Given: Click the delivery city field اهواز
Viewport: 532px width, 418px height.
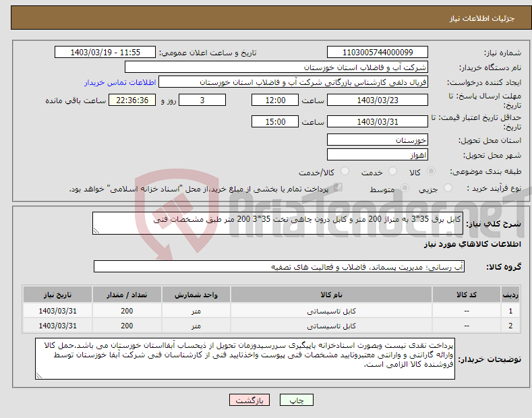Looking at the screenshot, I should click(x=378, y=154).
